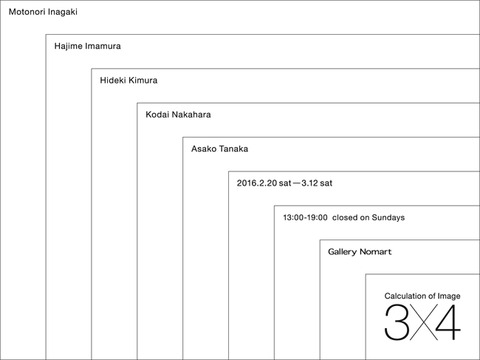The image size is (480, 360).
Task: Click the Calculation of Image title
Action: coord(422,296)
